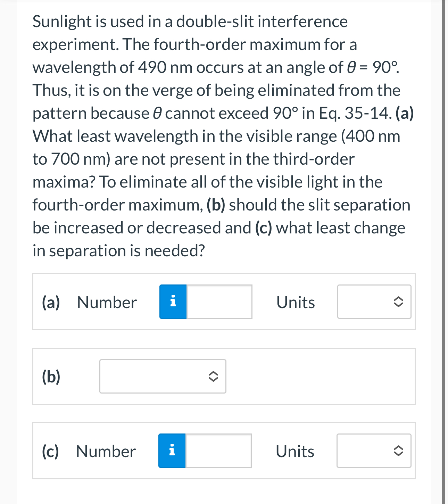Viewport: 448px width, 504px height.
Task: Expand the separation unit options for part (c)
Action: 373,451
